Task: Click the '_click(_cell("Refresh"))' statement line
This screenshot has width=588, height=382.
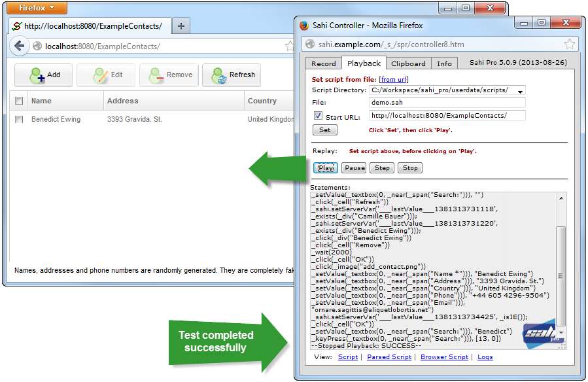Action: click(350, 202)
